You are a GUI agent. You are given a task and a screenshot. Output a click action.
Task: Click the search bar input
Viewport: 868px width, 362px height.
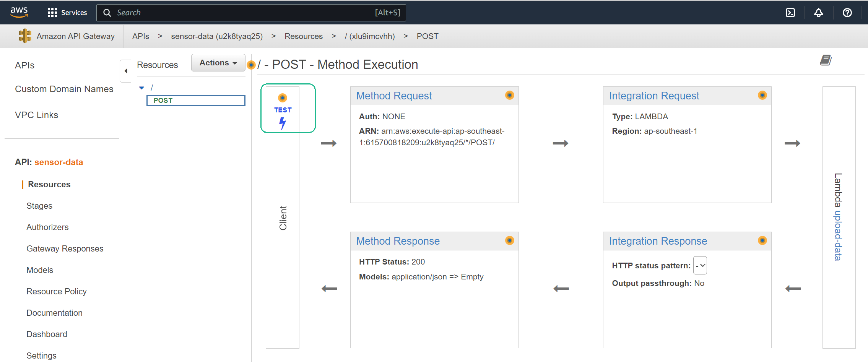[251, 13]
